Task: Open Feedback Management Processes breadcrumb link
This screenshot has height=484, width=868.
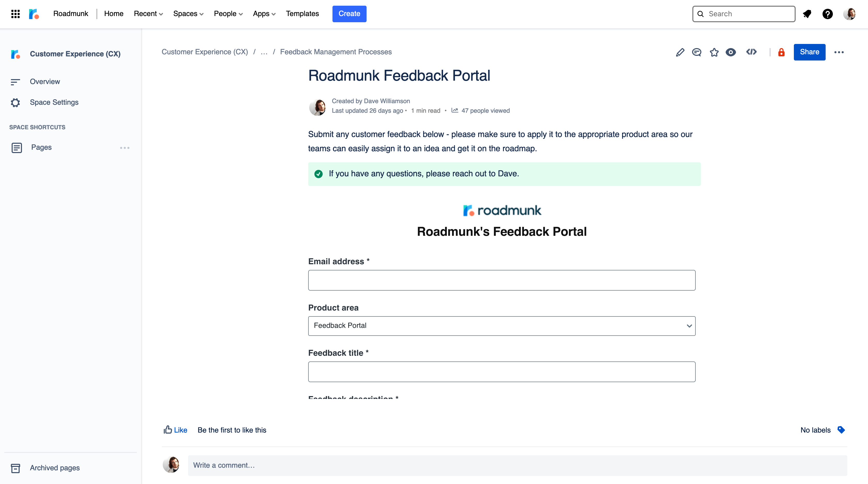Action: (x=336, y=52)
